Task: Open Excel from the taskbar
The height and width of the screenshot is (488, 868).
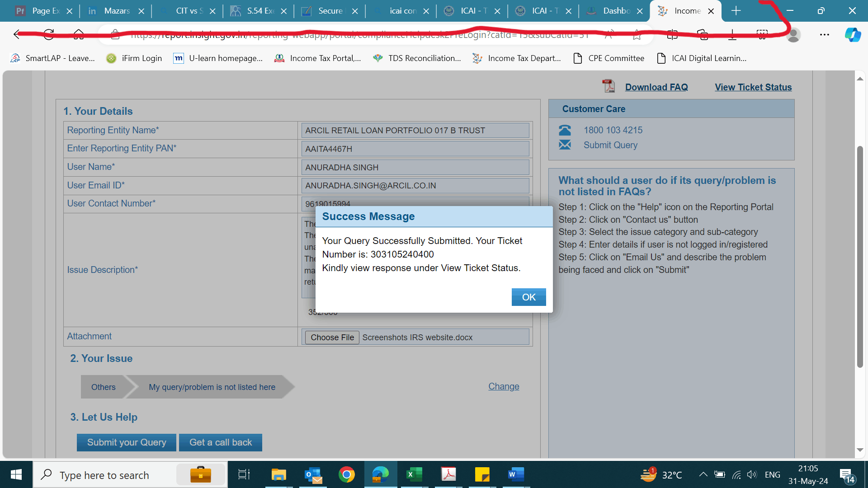Action: [414, 474]
